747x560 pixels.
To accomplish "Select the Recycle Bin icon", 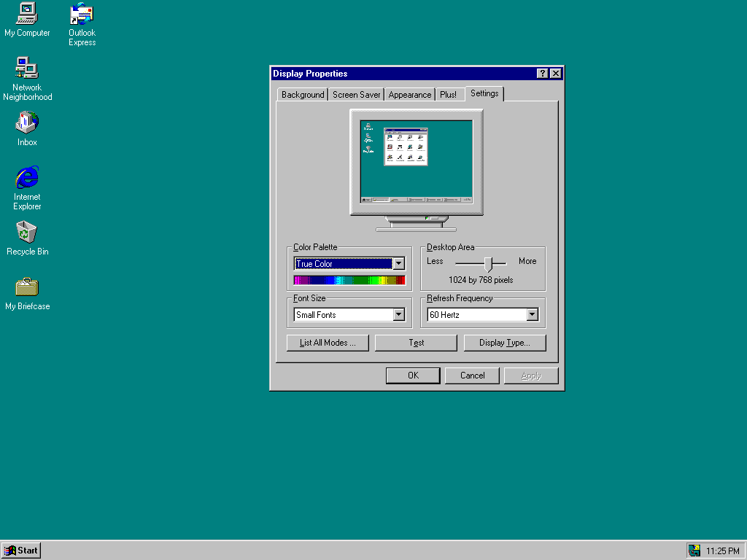I will [x=27, y=232].
